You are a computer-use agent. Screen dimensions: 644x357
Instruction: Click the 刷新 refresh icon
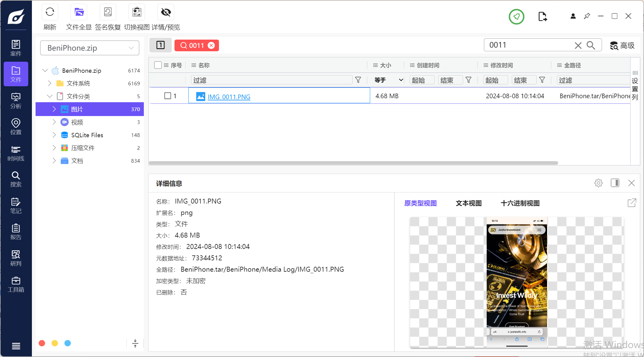pyautogui.click(x=50, y=12)
